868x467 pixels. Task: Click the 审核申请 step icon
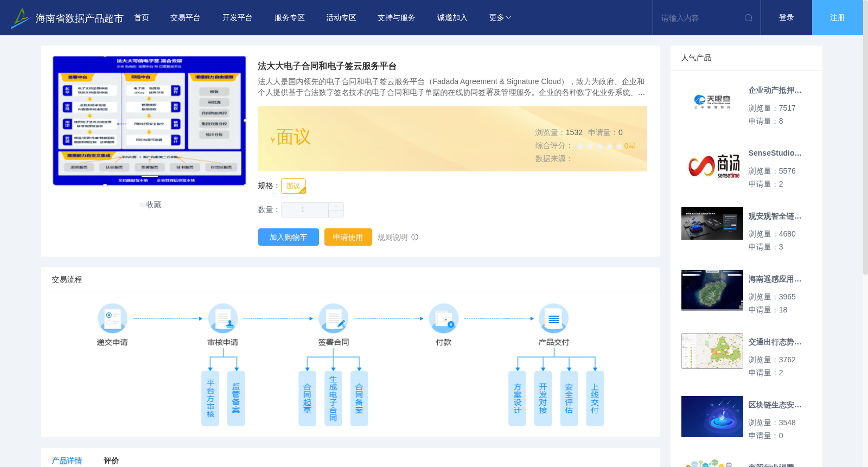[223, 318]
